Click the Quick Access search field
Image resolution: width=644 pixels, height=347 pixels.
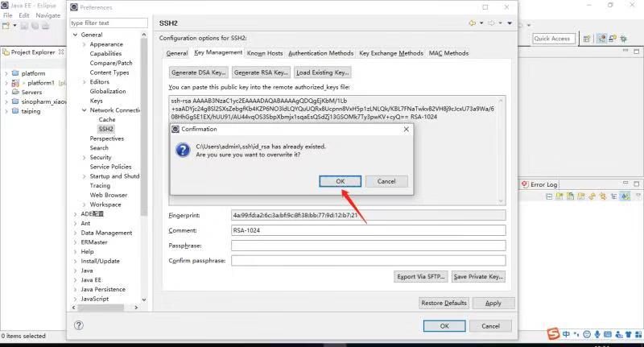[x=555, y=39]
